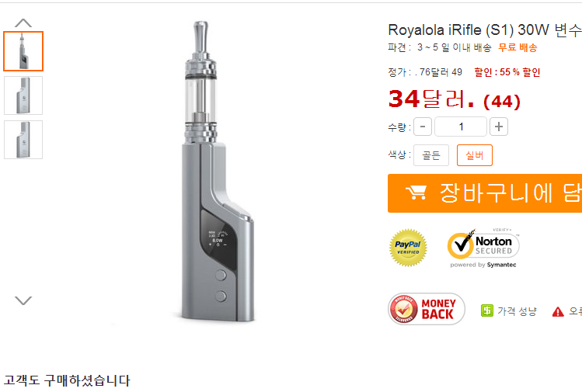The image size is (582, 392).
Task: Increase quantity with the plus button
Action: pyautogui.click(x=499, y=127)
